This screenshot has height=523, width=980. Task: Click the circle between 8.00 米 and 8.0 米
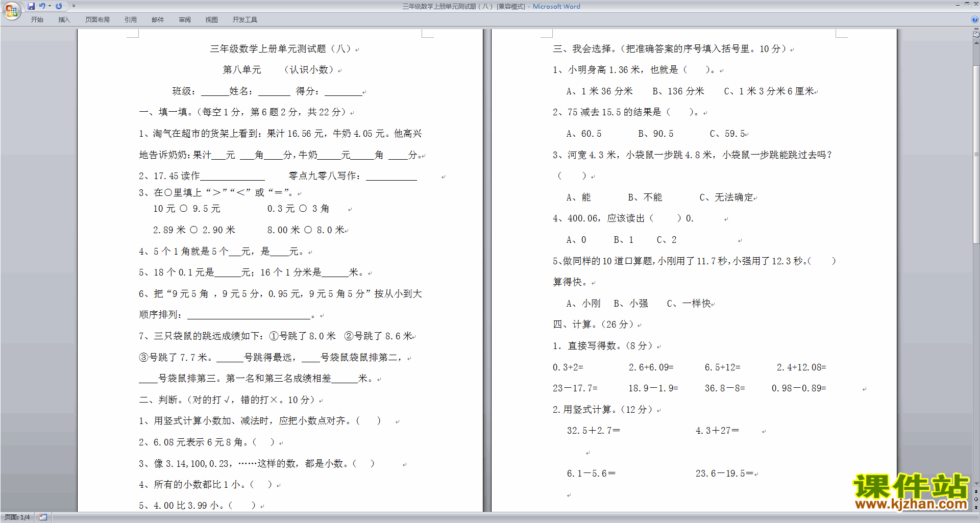(x=308, y=230)
